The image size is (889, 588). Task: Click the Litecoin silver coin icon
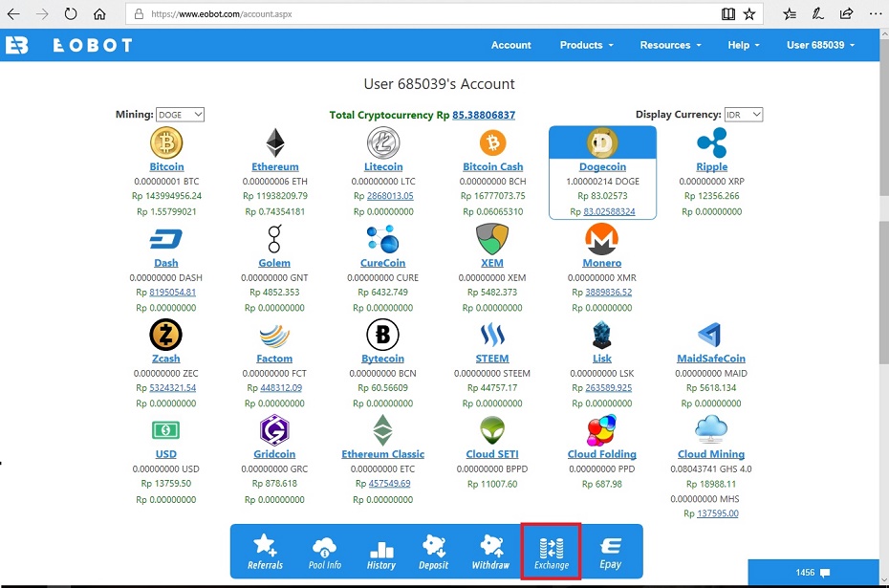point(383,142)
